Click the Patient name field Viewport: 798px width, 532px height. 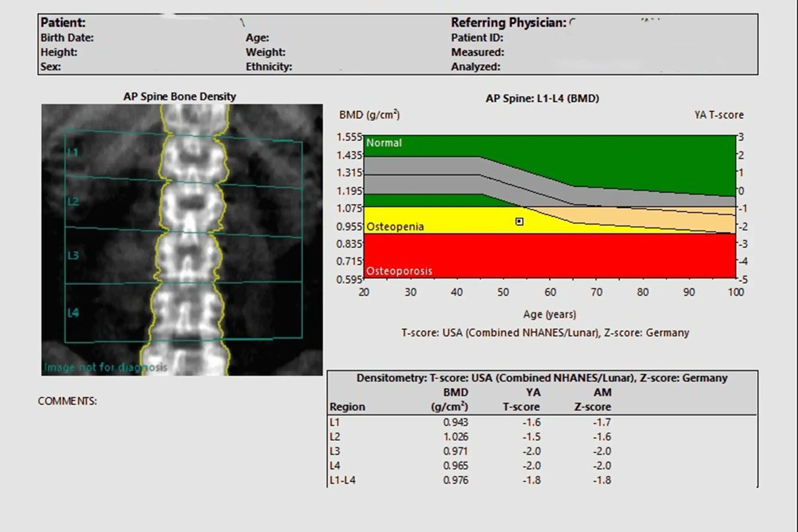pyautogui.click(x=63, y=22)
